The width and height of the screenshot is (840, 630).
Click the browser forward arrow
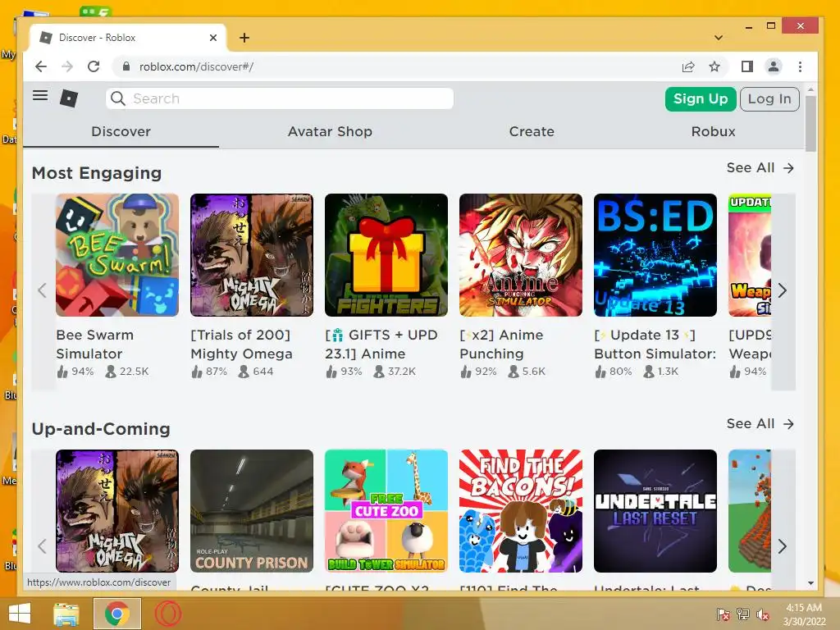click(x=67, y=66)
